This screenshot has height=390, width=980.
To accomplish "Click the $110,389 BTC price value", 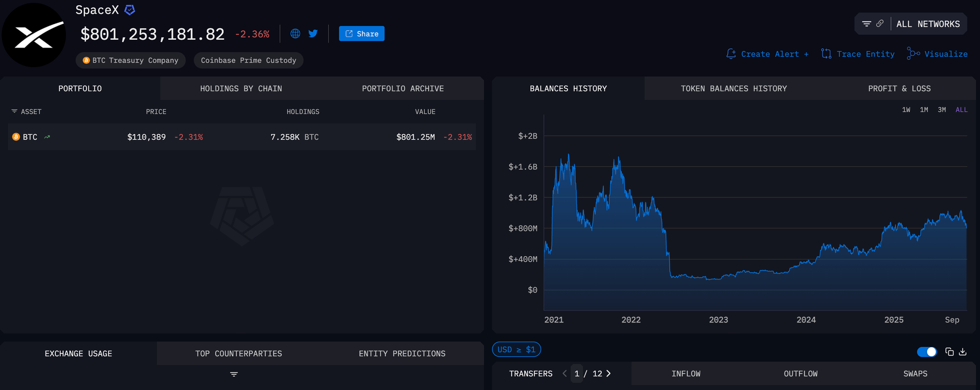I will 147,137.
